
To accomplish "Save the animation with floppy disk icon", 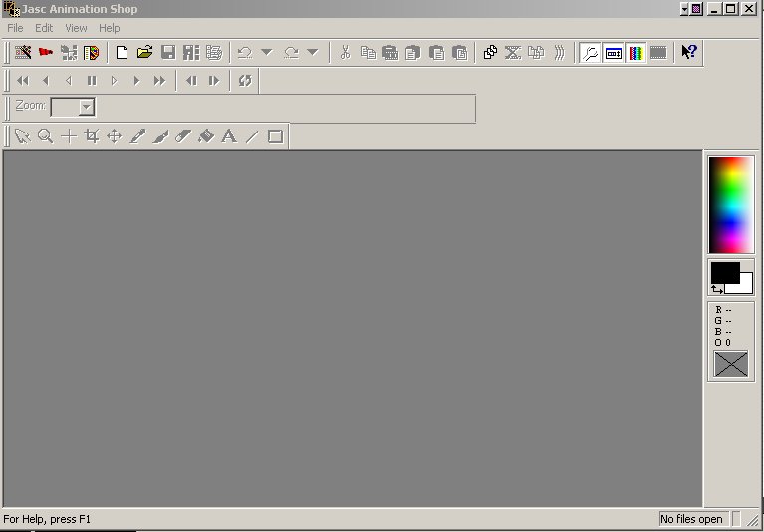I will (x=168, y=52).
